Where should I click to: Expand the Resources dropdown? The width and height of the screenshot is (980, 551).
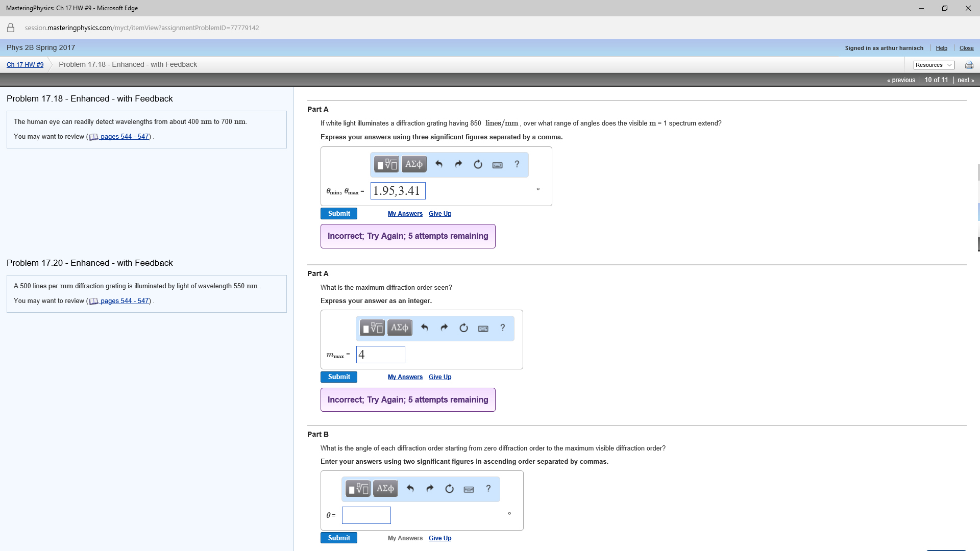[x=934, y=65]
